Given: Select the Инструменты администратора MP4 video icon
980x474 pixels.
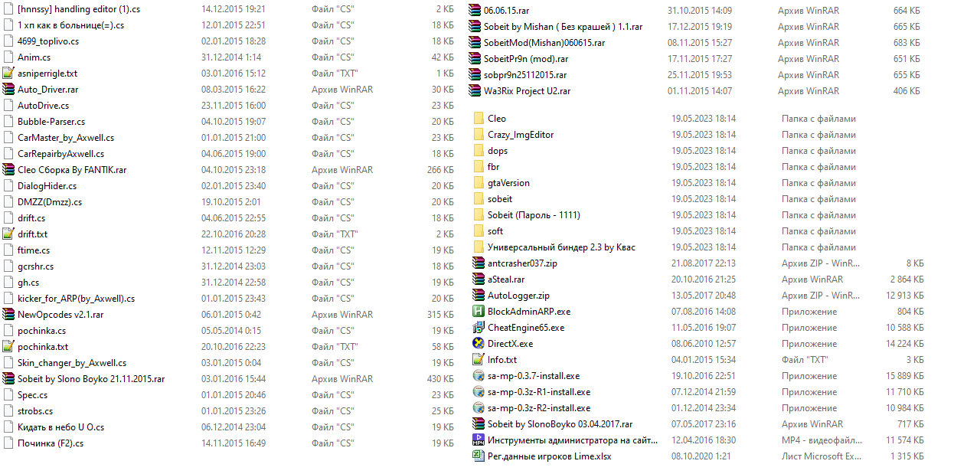Looking at the screenshot, I should point(479,440).
